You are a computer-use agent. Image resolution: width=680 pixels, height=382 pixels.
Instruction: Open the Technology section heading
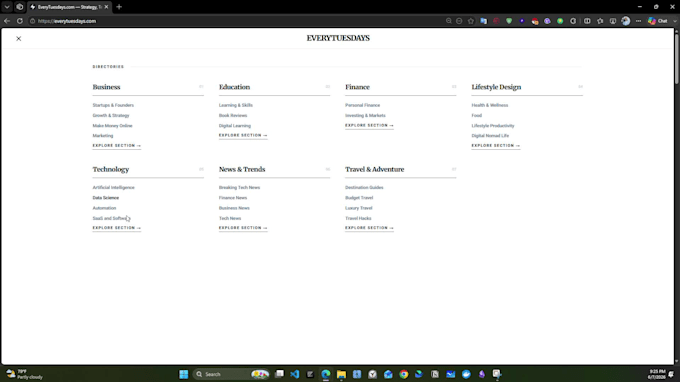point(111,170)
